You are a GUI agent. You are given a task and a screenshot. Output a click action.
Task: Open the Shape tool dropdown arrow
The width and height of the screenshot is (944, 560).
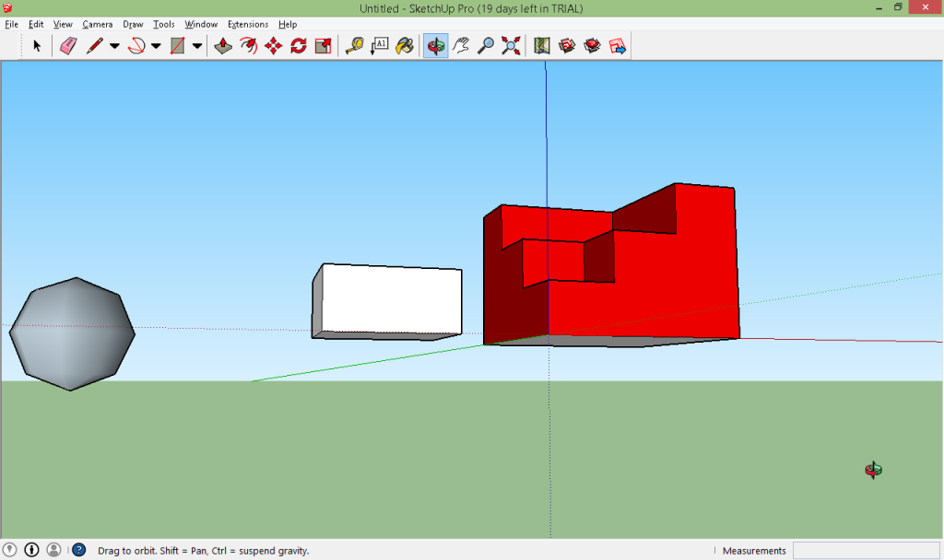[196, 45]
